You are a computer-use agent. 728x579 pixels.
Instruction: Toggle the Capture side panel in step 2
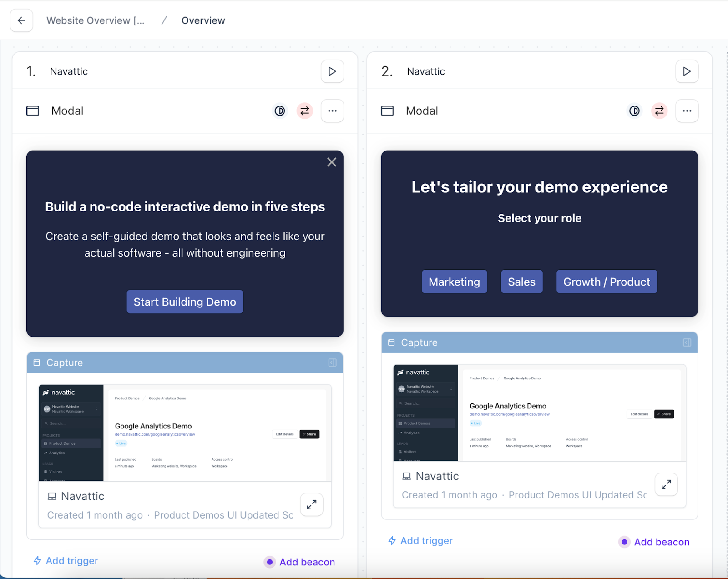(687, 342)
